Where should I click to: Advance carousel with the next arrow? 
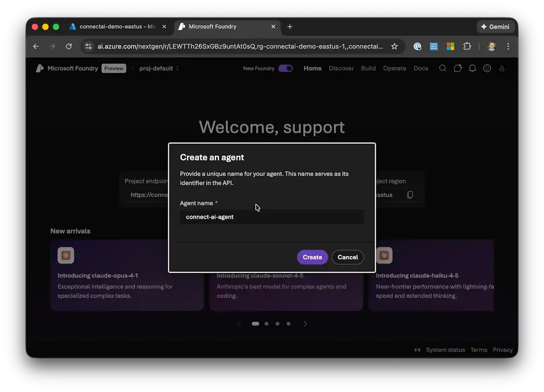305,324
